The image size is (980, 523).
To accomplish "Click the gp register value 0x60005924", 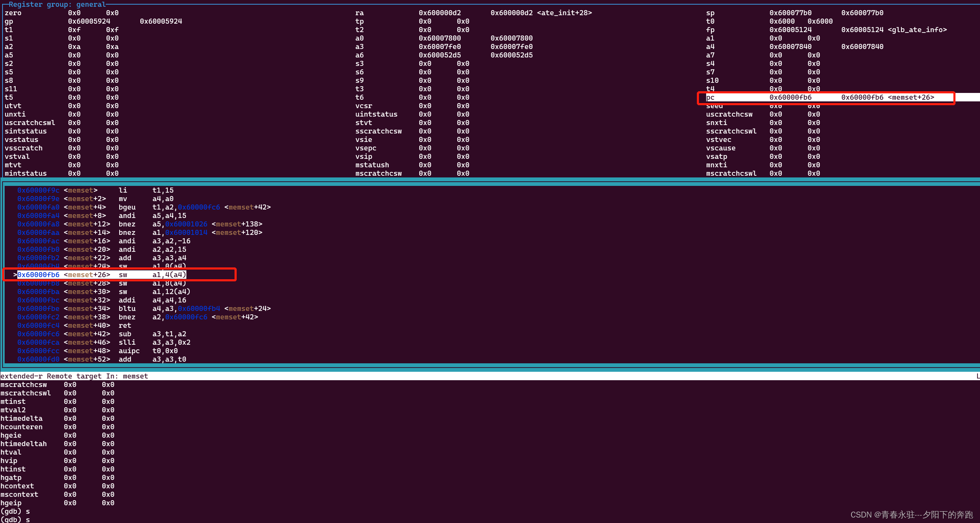I will tap(89, 22).
